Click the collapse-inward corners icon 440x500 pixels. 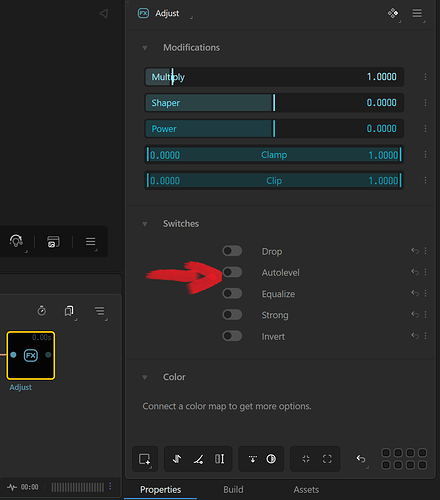tap(306, 459)
